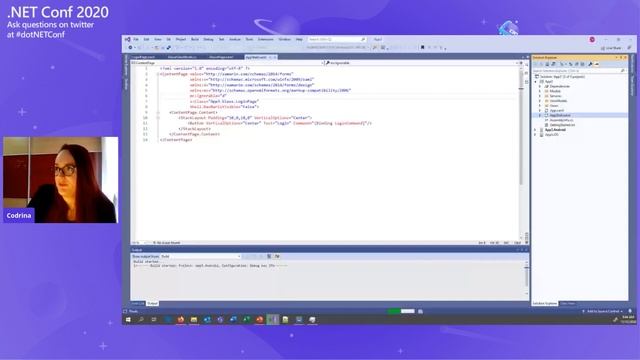
Task: Open the Project menu
Action: [x=181, y=40]
